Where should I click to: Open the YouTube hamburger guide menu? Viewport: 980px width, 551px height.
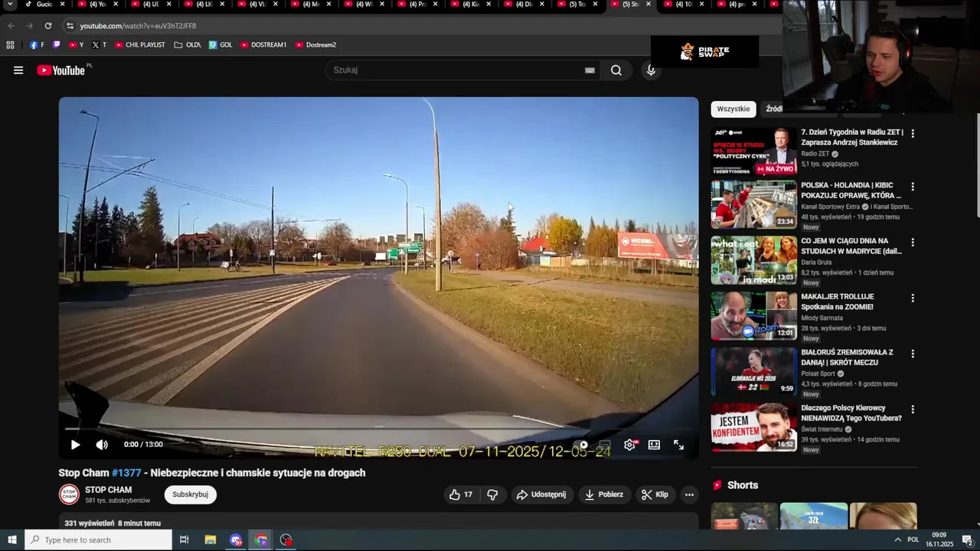tap(18, 70)
